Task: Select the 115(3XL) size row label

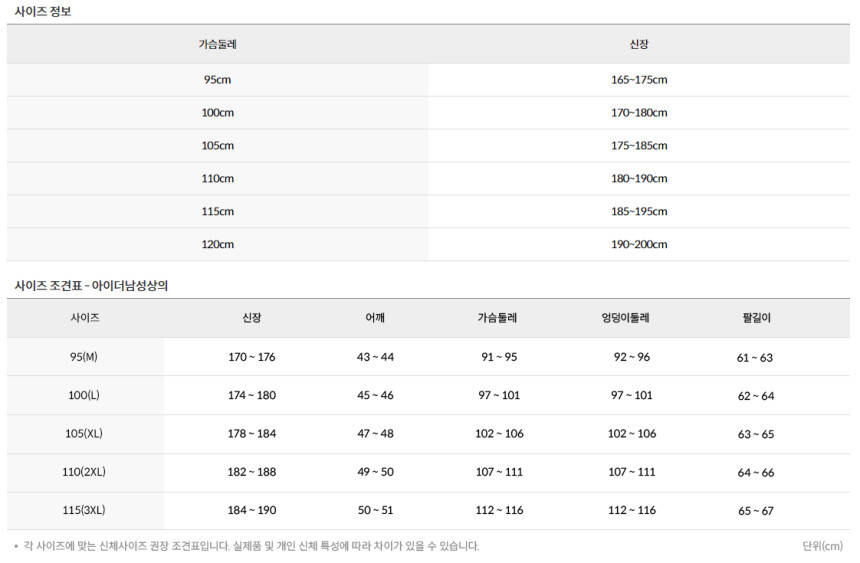Action: pos(84,510)
